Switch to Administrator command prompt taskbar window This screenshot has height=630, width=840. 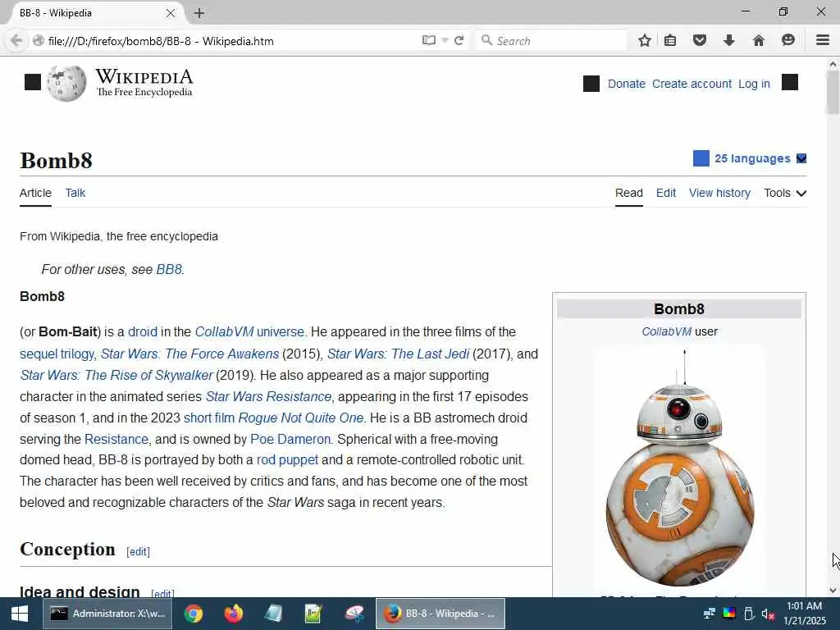click(107, 614)
